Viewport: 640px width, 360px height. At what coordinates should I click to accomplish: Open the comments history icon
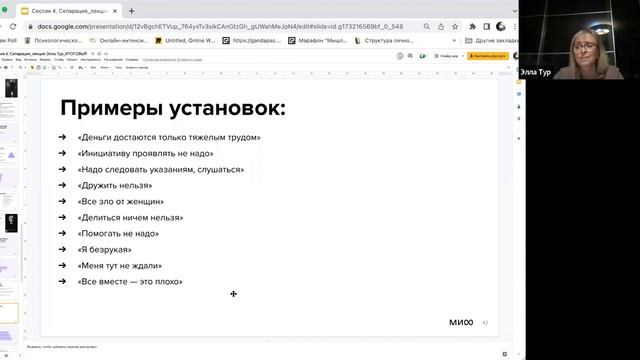point(410,56)
